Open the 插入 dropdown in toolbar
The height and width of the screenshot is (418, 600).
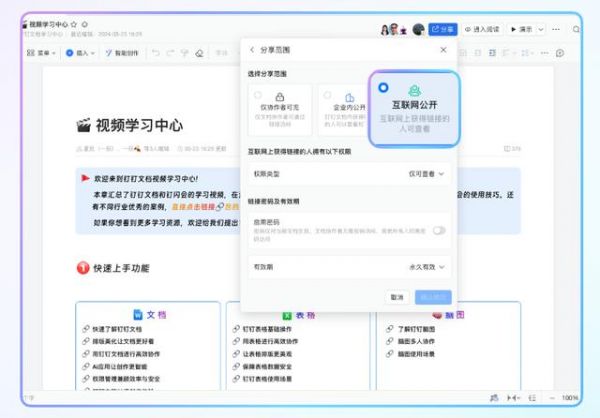85,52
